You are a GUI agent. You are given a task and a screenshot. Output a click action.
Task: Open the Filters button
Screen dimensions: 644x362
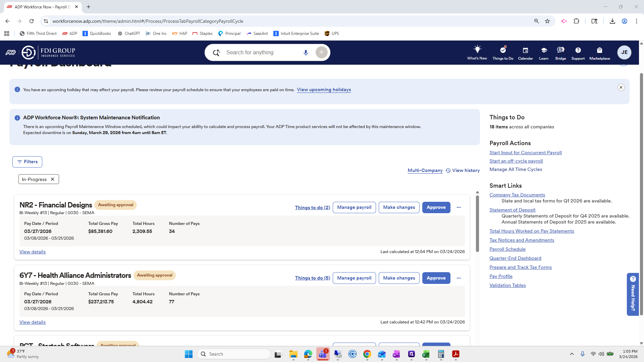27,162
